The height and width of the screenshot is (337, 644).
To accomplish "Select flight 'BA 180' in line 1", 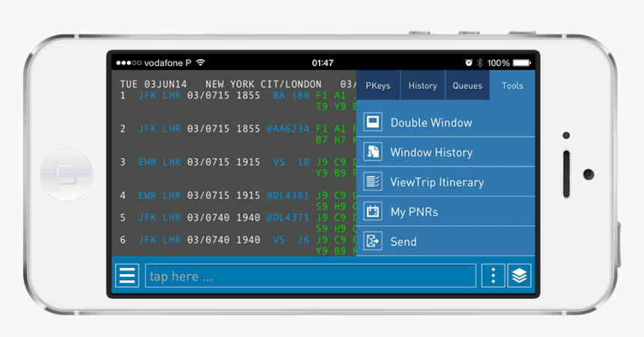I will [x=291, y=95].
